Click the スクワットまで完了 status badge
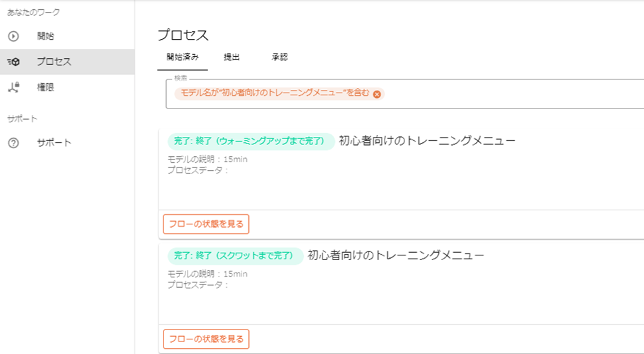Viewport: 644px width, 354px height. pos(236,256)
